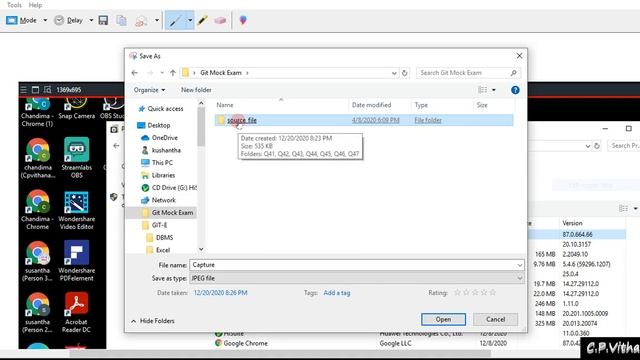
Task: Open Wondershare Video Editor desktop icon
Action: (77, 210)
